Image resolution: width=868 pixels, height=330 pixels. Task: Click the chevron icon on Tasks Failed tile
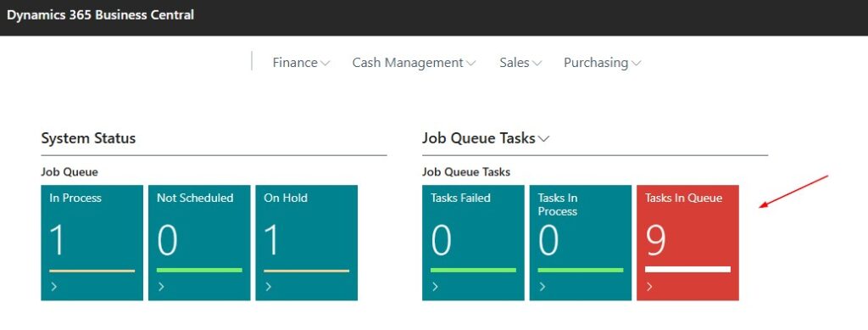pos(435,287)
